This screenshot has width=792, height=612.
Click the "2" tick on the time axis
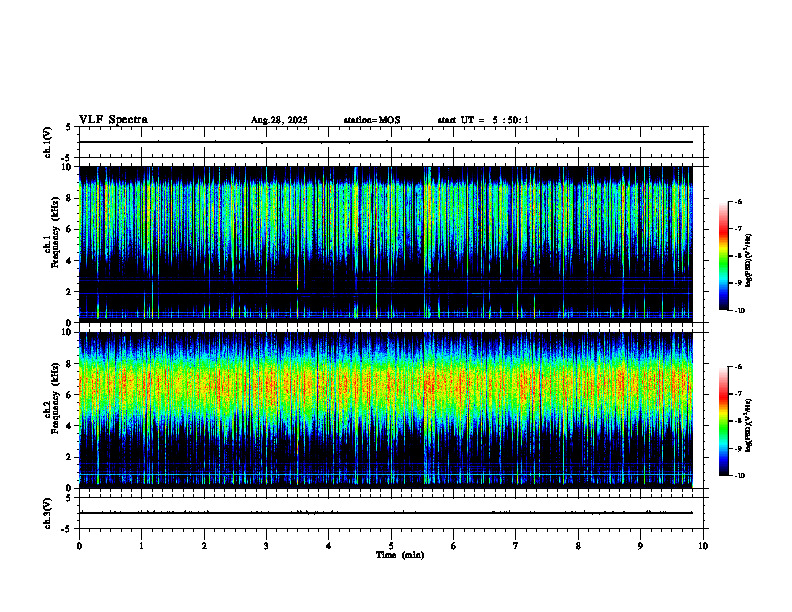pyautogui.click(x=204, y=546)
